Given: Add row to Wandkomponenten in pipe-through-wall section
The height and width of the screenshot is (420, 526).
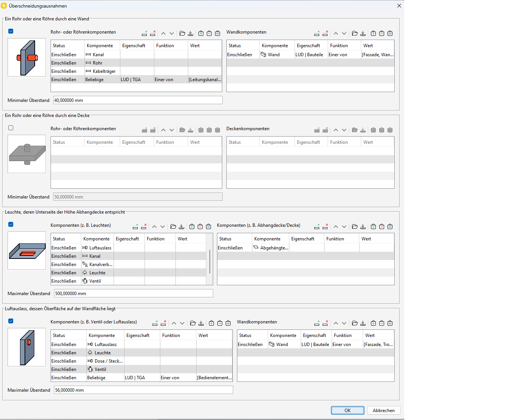Looking at the screenshot, I should 317,33.
